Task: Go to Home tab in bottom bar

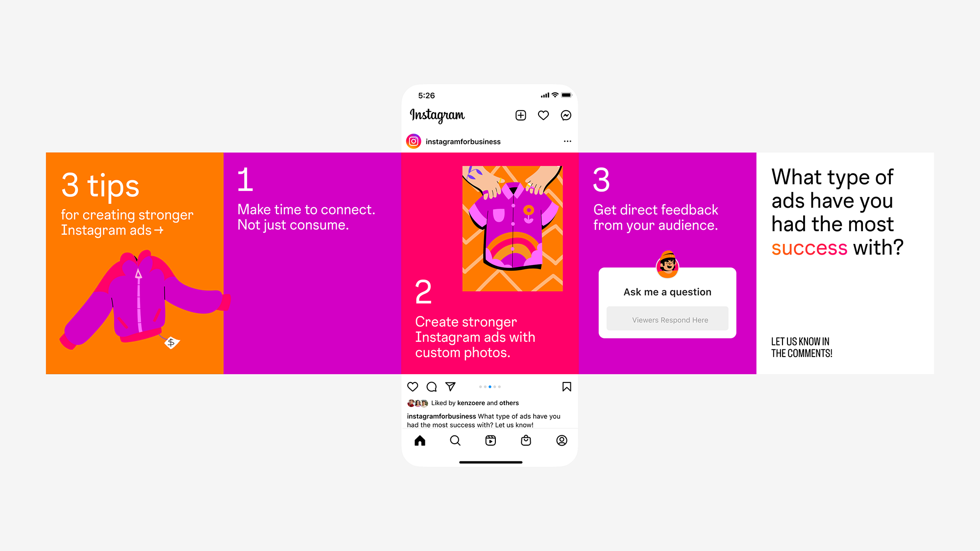Action: [x=420, y=441]
